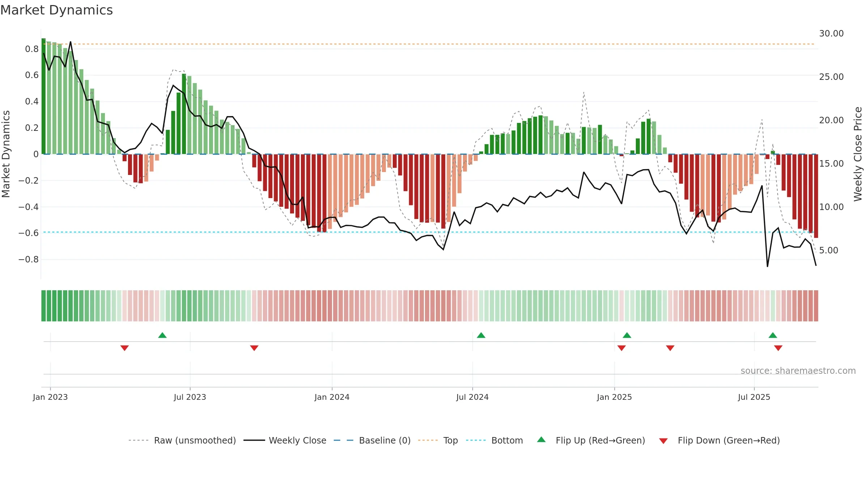Click the first red flip-down marker in early 2023
This screenshot has height=488, width=868.
pyautogui.click(x=124, y=348)
